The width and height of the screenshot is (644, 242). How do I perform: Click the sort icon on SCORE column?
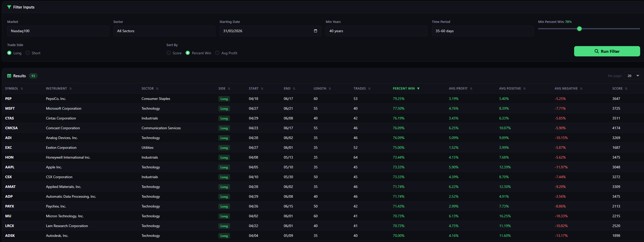626,88
